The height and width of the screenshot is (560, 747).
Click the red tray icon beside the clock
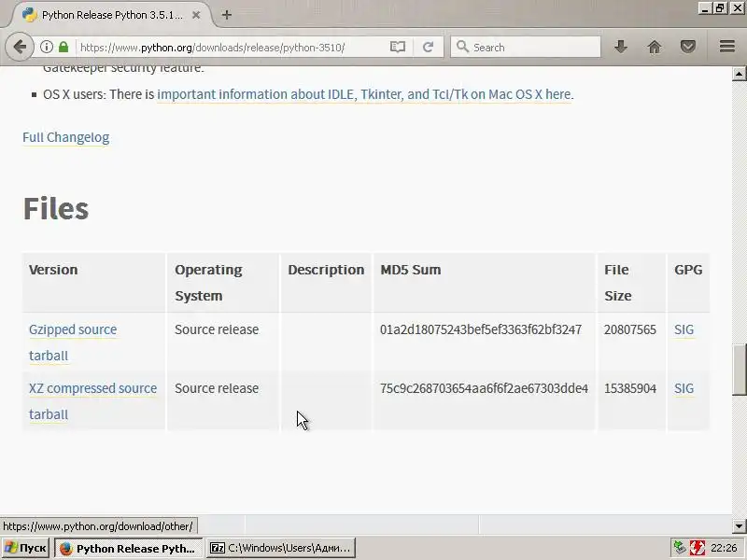[697, 548]
